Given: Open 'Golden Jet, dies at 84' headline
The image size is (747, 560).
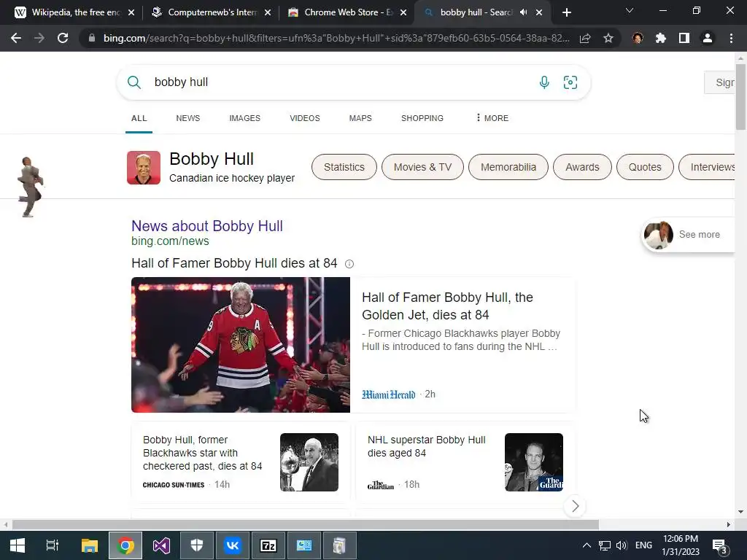Looking at the screenshot, I should [447, 306].
